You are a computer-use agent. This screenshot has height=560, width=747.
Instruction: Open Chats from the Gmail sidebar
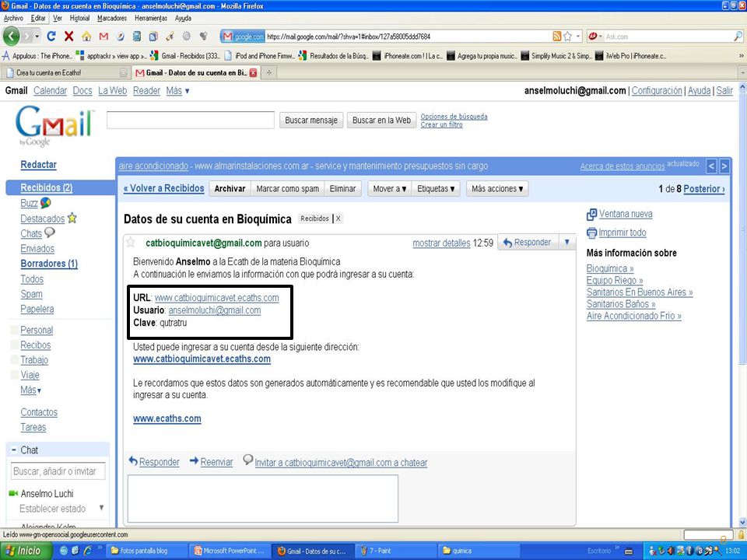pyautogui.click(x=31, y=234)
